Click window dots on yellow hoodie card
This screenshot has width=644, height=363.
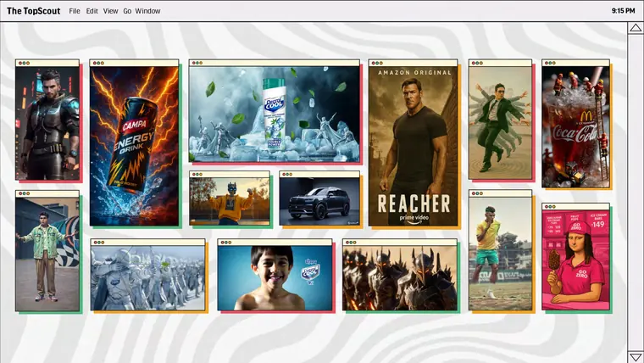pyautogui.click(x=197, y=175)
